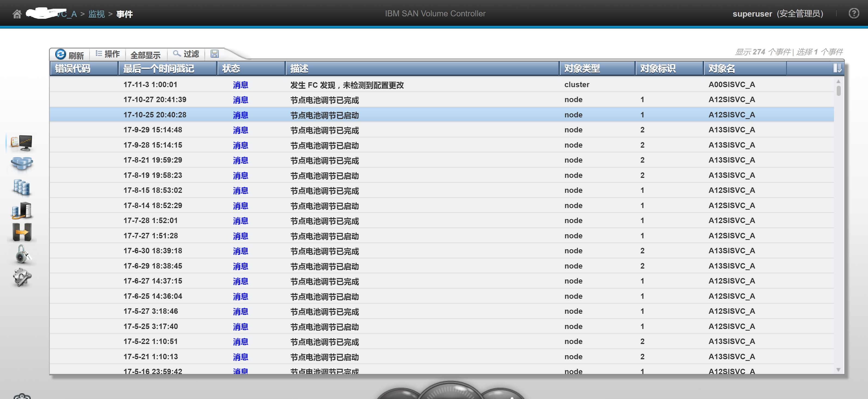
Task: Select the event dated 17-7-27 1:51:28
Action: (441, 236)
